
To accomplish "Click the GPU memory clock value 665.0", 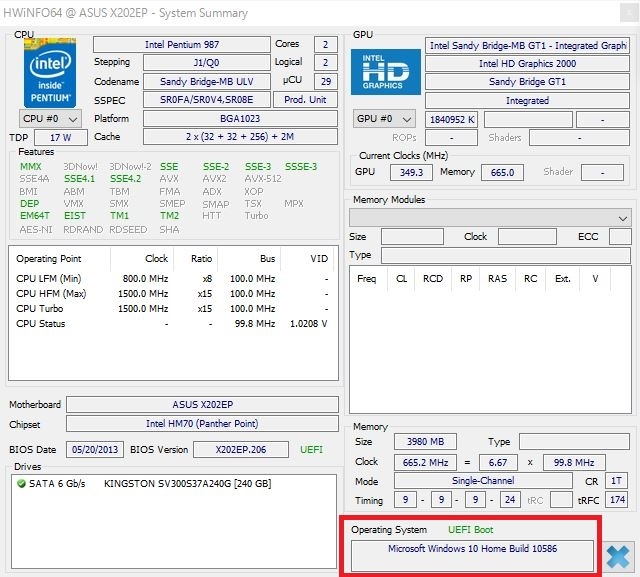I will click(502, 172).
